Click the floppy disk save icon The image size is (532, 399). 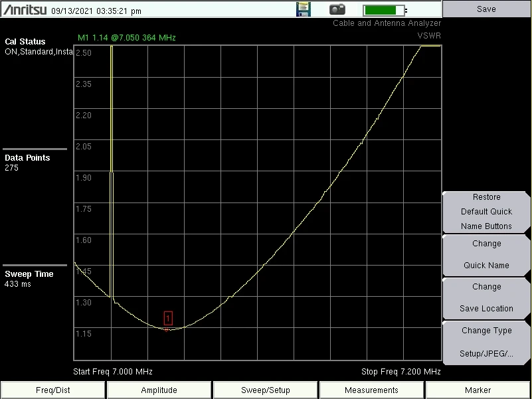tap(304, 9)
